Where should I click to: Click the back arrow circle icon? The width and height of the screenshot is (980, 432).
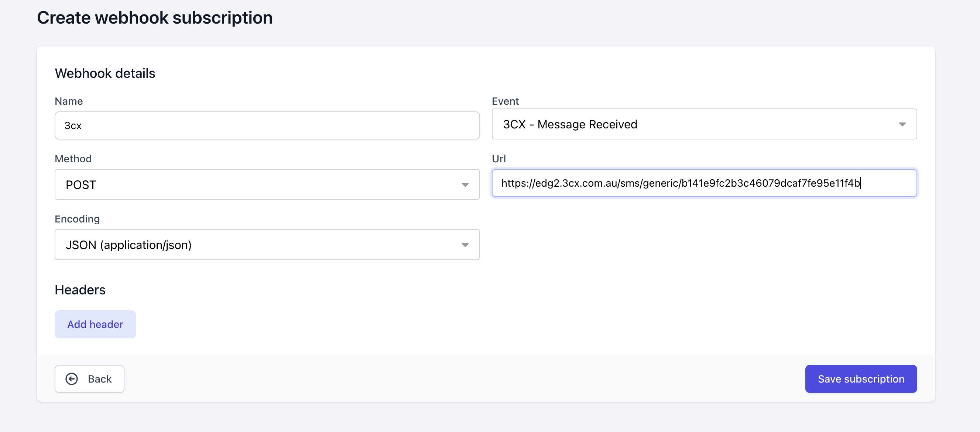click(72, 379)
